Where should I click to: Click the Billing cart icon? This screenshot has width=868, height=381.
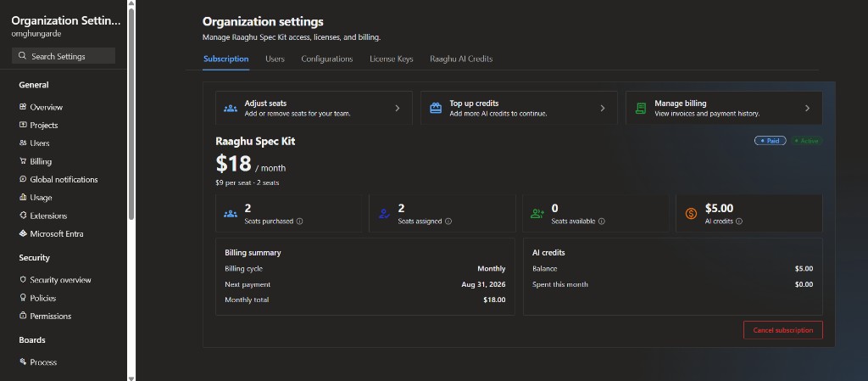[23, 161]
